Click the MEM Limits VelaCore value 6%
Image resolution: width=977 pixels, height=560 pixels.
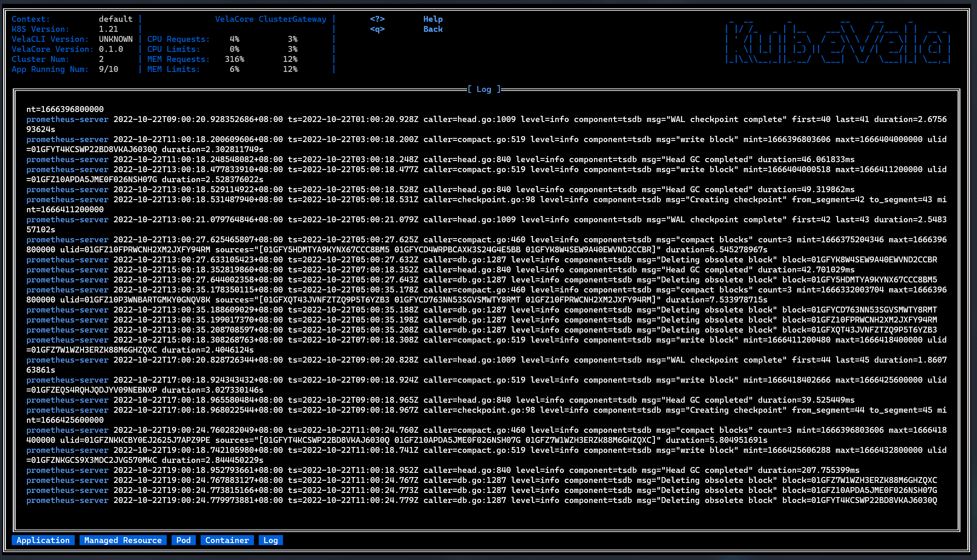(x=235, y=69)
